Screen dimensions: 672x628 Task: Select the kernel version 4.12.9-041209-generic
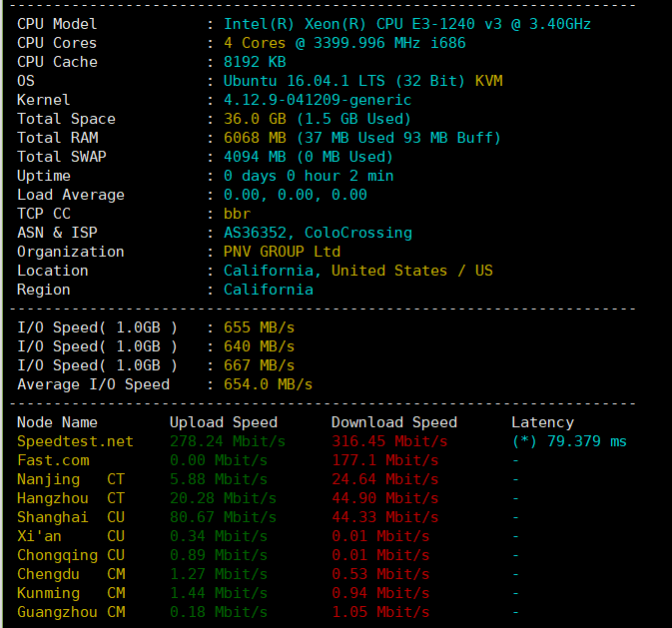click(318, 100)
